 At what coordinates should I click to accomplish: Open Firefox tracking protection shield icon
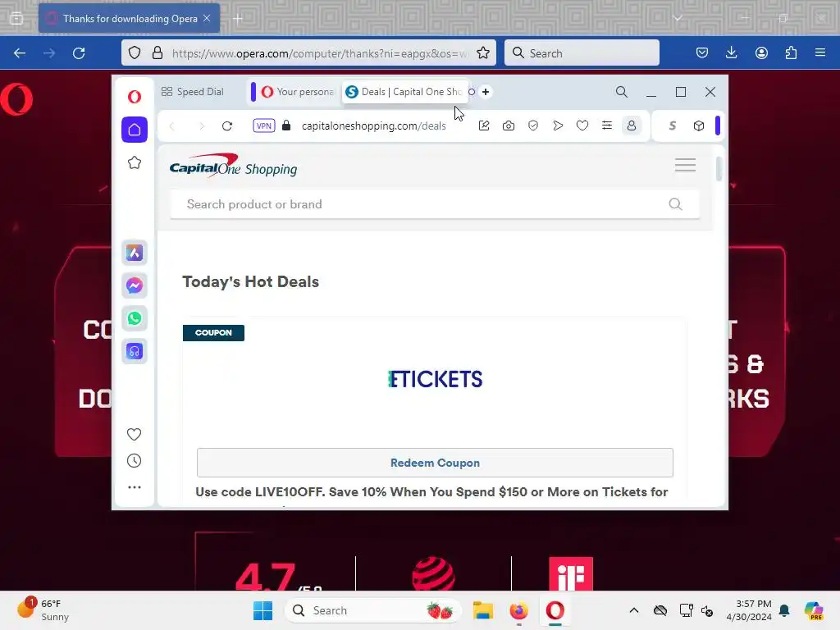135,53
